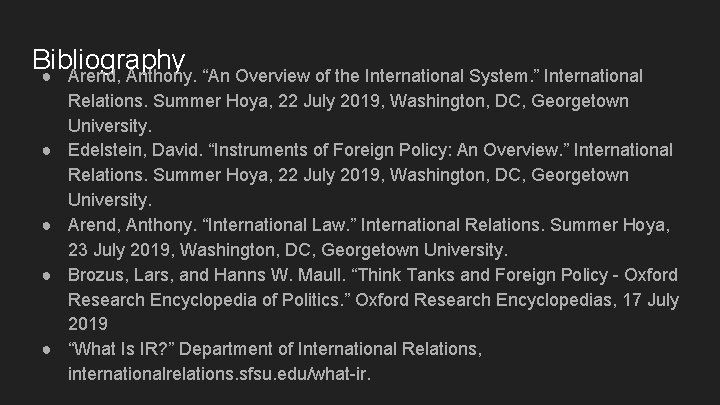The height and width of the screenshot is (405, 720).
Task: Click the bullet before the "International Law" entry
Action: pos(47,225)
